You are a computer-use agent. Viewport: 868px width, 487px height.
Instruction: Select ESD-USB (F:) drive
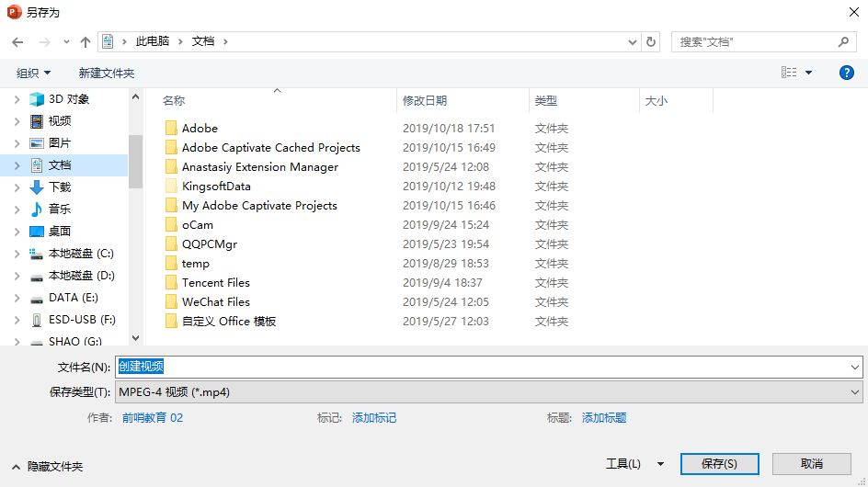82,320
